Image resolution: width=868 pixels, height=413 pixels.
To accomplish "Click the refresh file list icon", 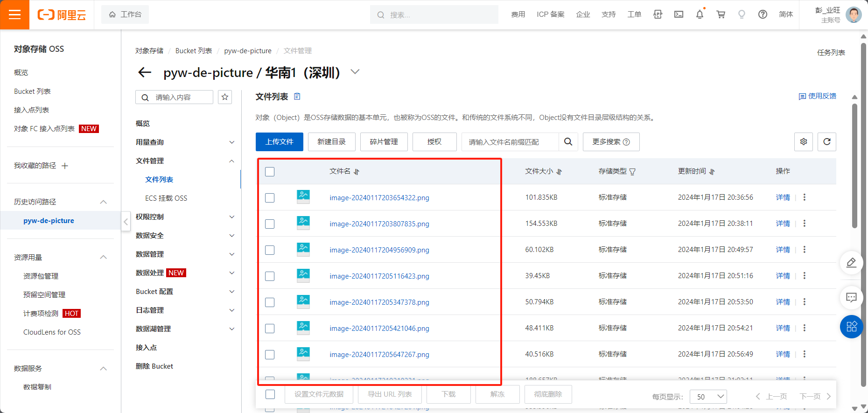I will (827, 142).
